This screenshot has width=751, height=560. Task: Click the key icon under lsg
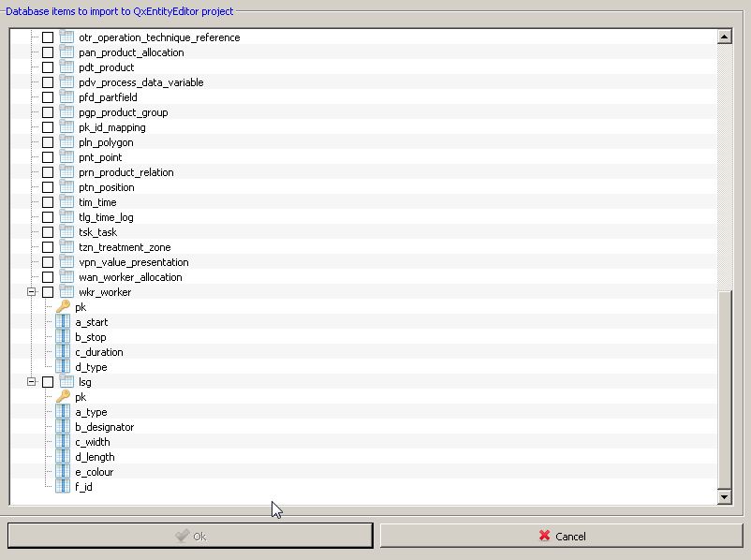point(66,397)
